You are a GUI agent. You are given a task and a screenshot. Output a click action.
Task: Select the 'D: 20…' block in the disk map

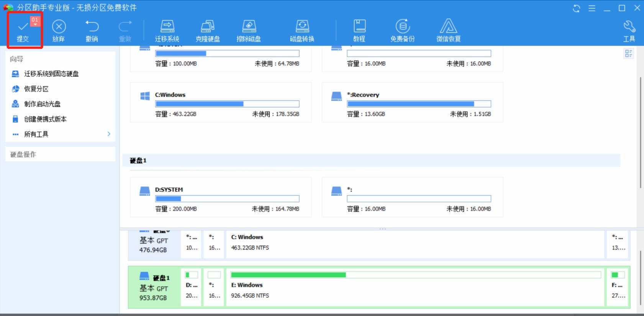pyautogui.click(x=192, y=287)
